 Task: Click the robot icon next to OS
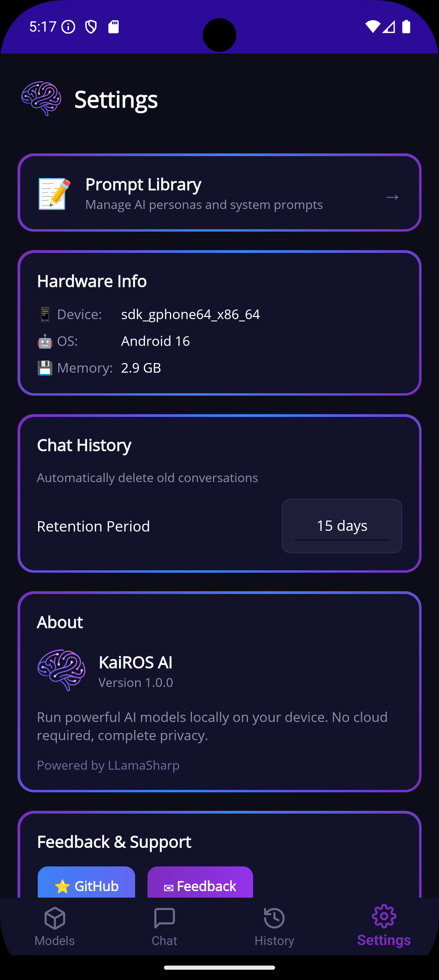pos(45,341)
